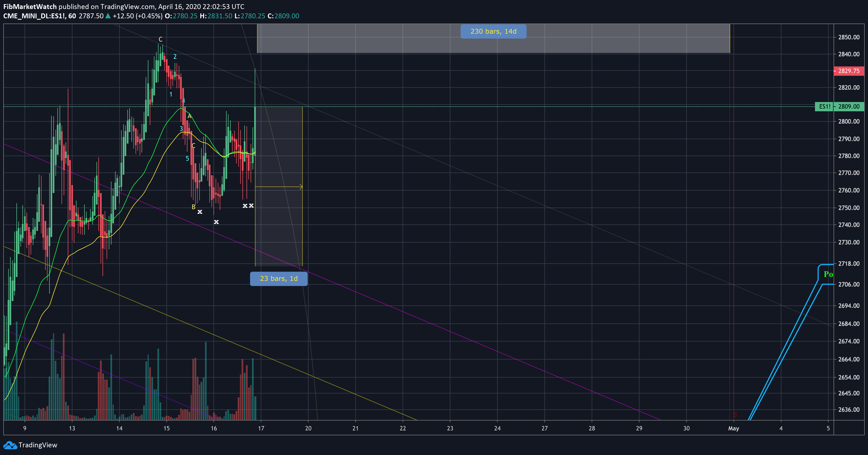Click the 2706.00 price axis label
This screenshot has width=868, height=455.
pyautogui.click(x=849, y=284)
